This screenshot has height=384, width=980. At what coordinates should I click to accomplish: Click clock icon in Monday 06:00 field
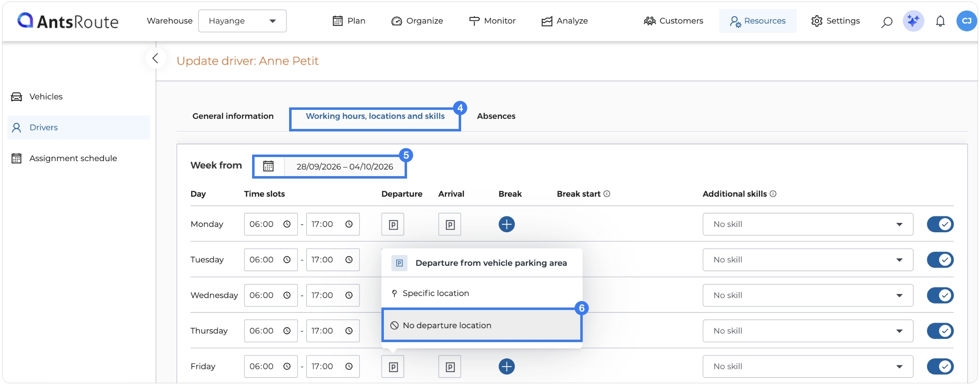coord(287,224)
